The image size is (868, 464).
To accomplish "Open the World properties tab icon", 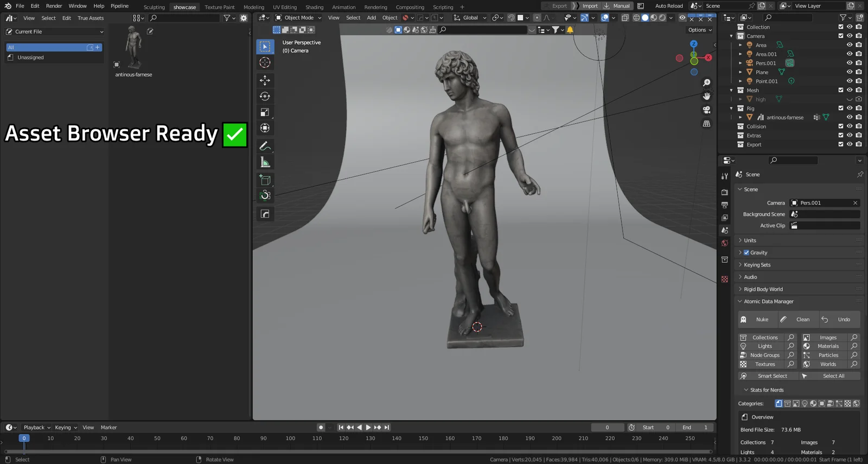I will [x=725, y=243].
